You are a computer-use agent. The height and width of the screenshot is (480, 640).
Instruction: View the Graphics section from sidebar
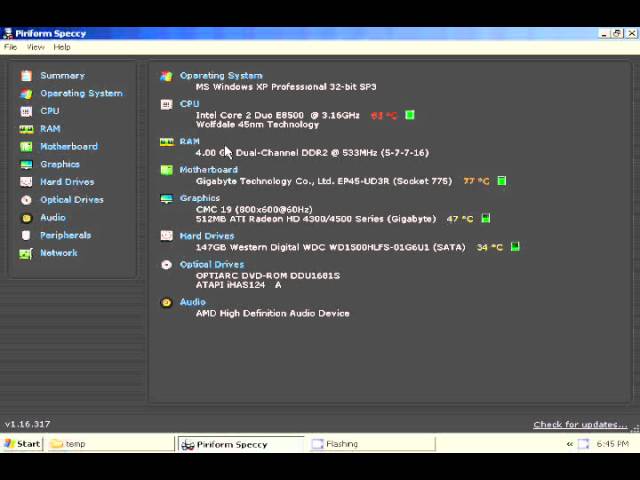point(60,164)
